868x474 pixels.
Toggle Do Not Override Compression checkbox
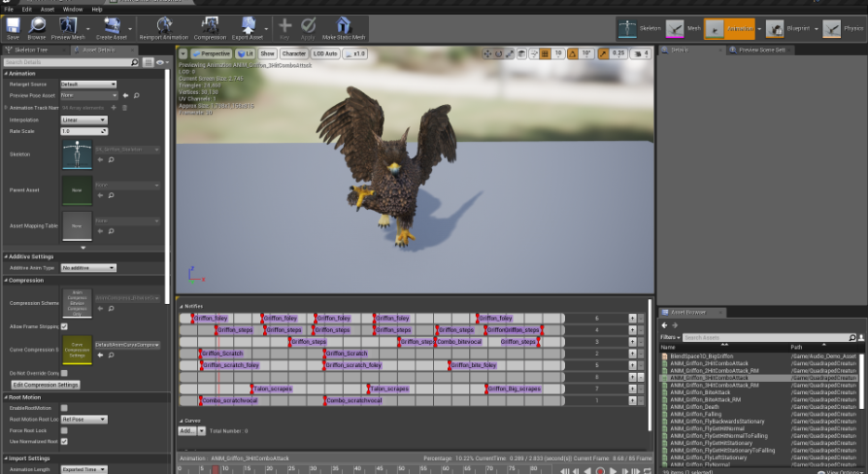[x=64, y=373]
